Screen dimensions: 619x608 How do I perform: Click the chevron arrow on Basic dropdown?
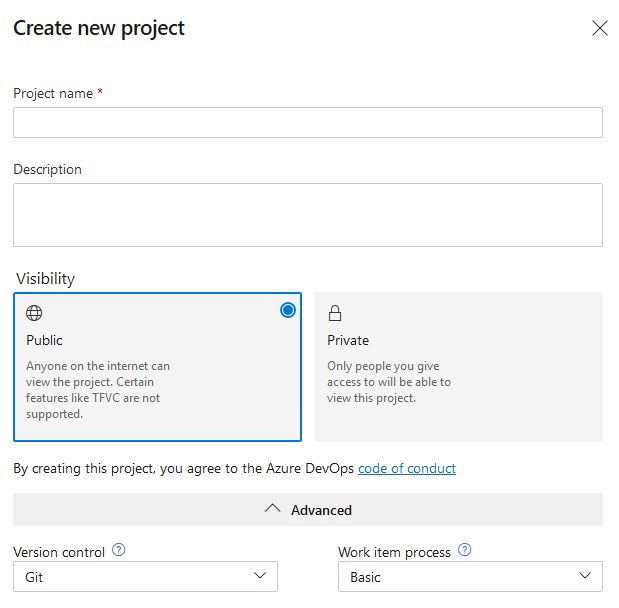[585, 576]
